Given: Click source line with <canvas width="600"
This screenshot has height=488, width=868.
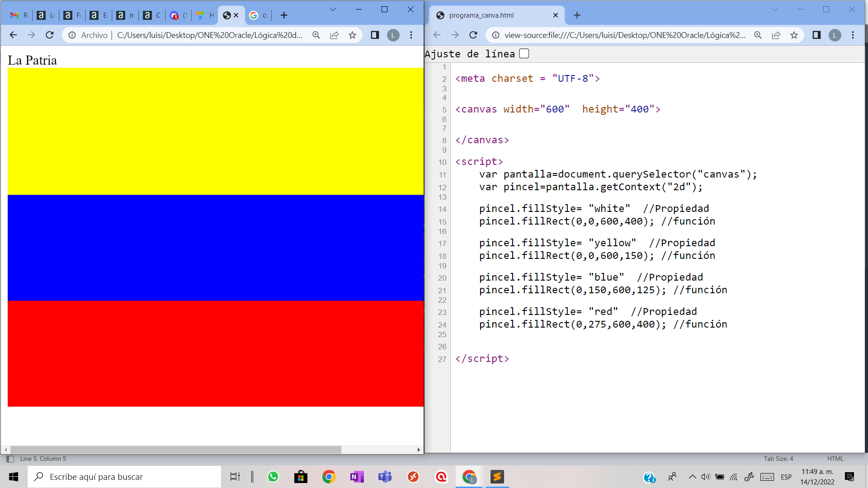Looking at the screenshot, I should (x=558, y=109).
